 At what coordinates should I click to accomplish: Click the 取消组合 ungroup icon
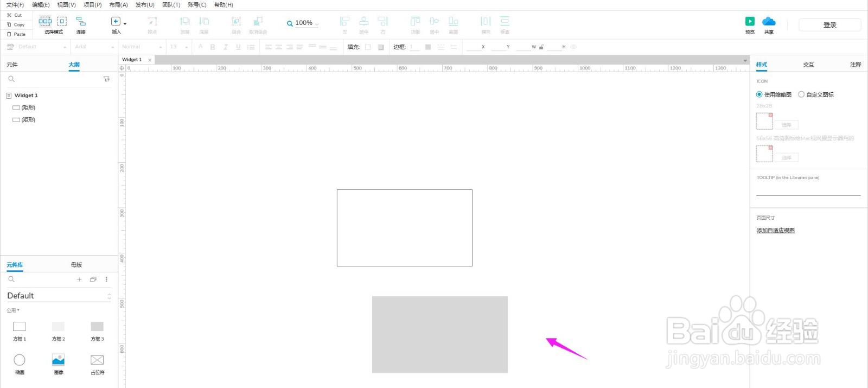coord(258,21)
